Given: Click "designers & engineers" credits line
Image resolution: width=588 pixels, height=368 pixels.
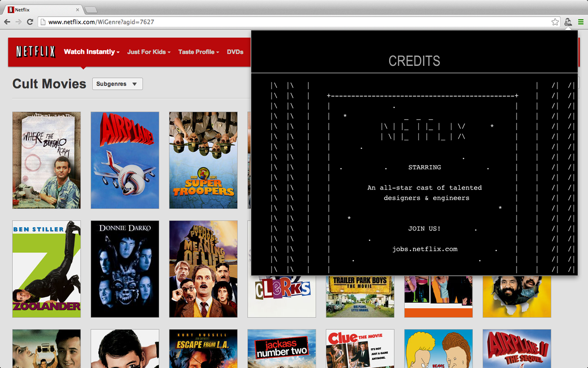Looking at the screenshot, I should [427, 198].
